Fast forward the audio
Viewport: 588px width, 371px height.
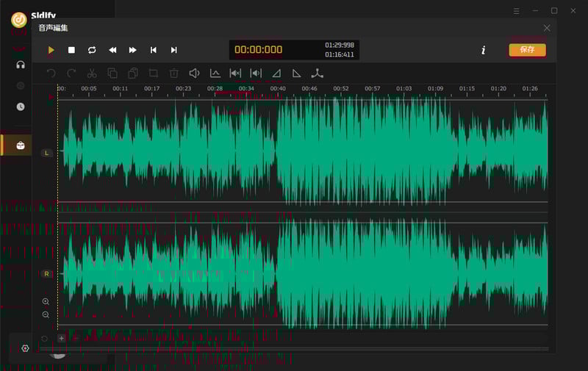[x=133, y=50]
